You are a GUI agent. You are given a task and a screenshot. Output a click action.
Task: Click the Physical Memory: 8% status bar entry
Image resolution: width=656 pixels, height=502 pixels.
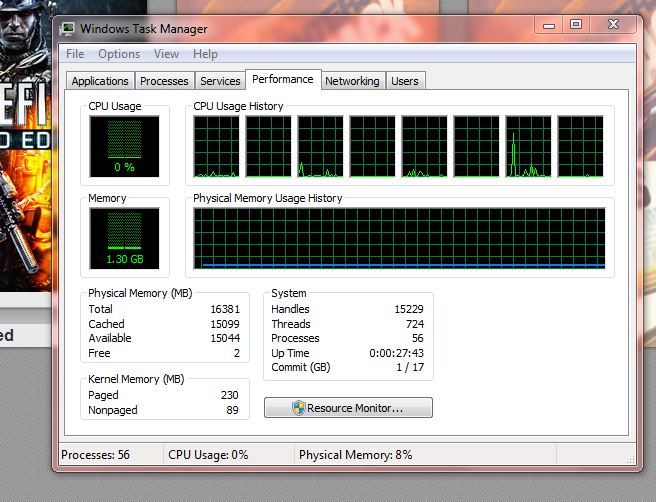(x=356, y=455)
